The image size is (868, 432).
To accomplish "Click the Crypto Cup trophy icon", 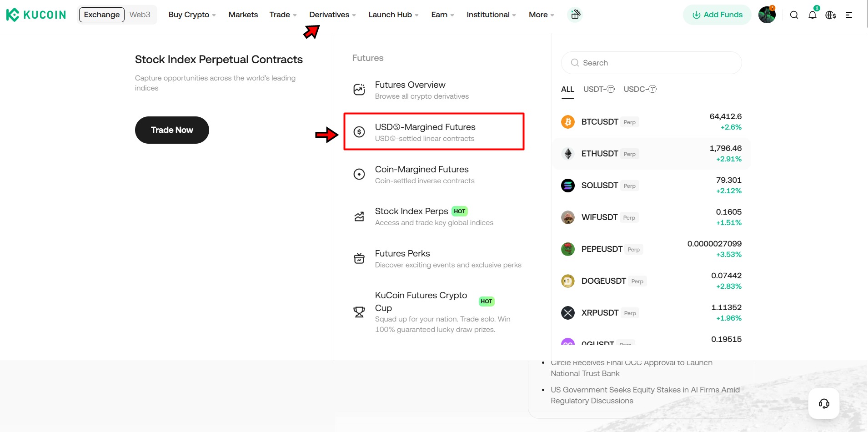I will [359, 312].
